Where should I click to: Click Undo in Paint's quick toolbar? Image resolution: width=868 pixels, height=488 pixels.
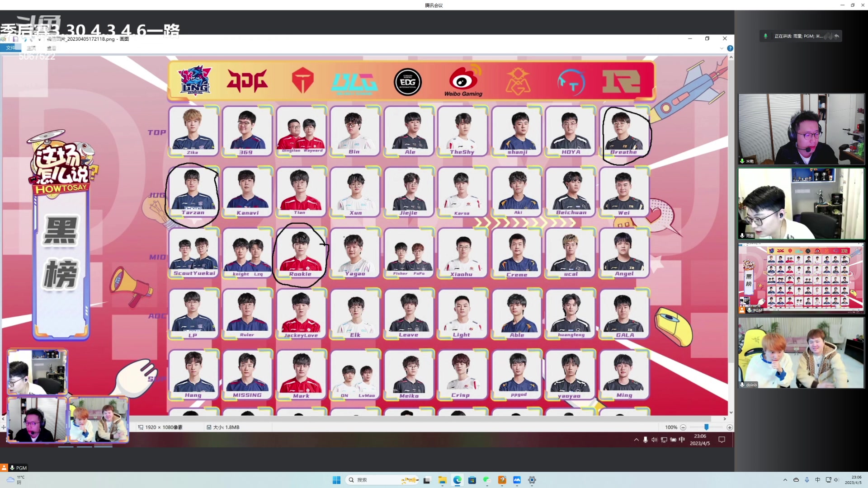(25, 39)
